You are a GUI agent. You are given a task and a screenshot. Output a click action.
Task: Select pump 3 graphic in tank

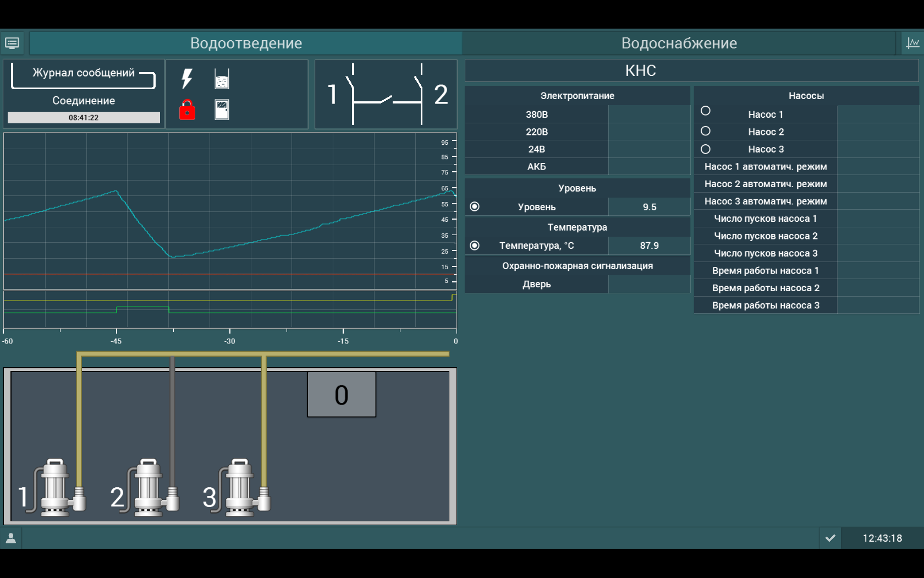coord(241,488)
